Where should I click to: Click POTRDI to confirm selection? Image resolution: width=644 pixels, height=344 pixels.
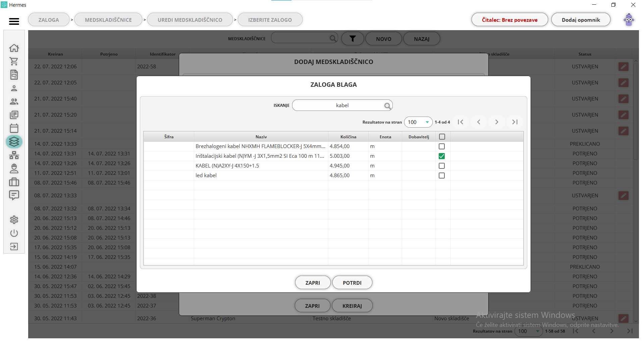point(352,283)
